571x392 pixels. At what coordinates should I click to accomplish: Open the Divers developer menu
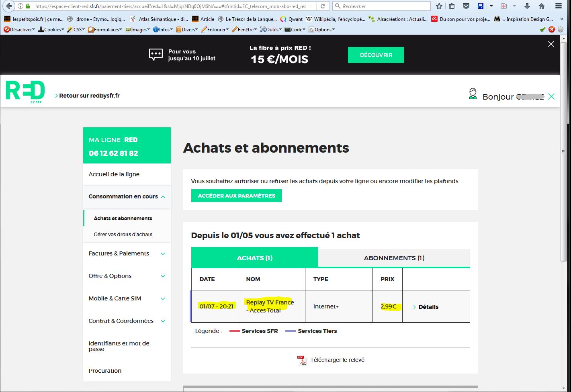(x=188, y=29)
